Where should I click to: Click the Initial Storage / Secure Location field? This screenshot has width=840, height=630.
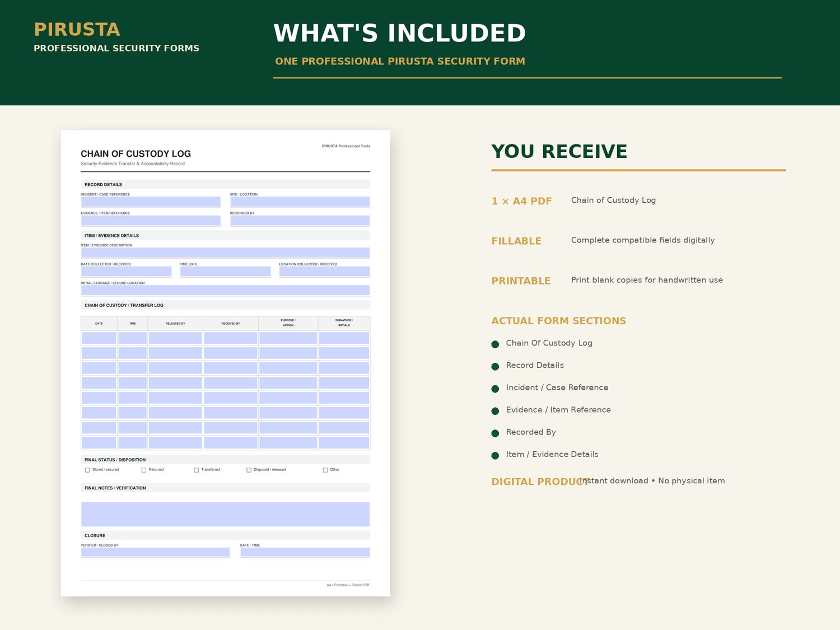[x=225, y=290]
